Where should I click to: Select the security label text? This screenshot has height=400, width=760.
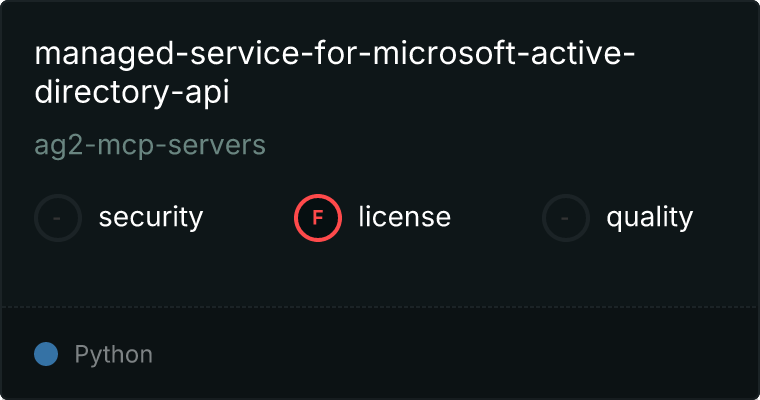[151, 217]
